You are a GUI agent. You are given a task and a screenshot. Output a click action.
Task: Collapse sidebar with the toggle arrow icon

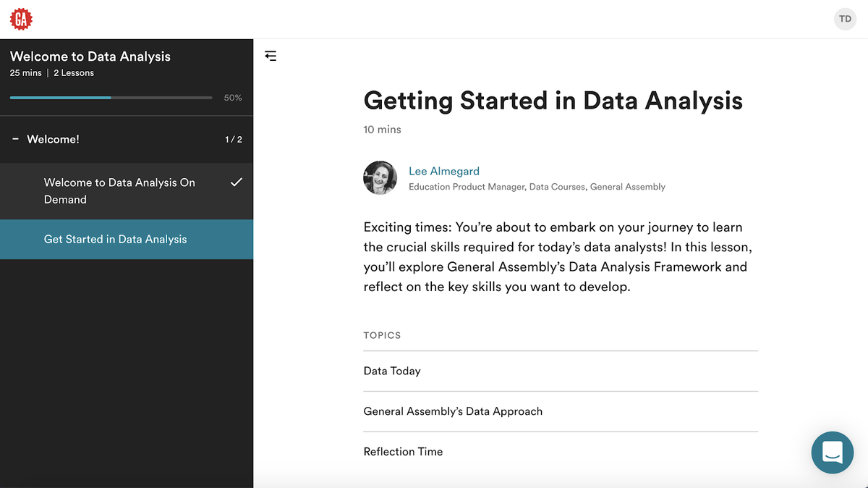[x=271, y=56]
